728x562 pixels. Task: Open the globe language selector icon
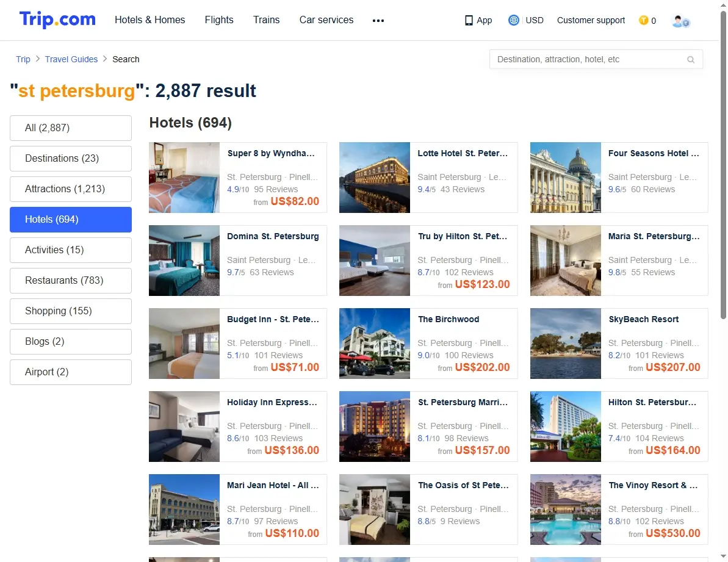click(513, 20)
